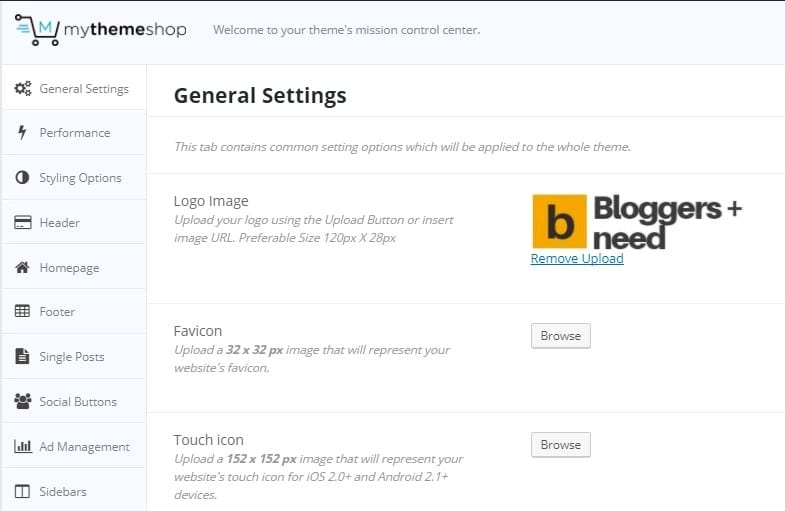Screen dimensions: 785x511
Task: Click the Performance lightning bolt icon
Action: (x=22, y=132)
